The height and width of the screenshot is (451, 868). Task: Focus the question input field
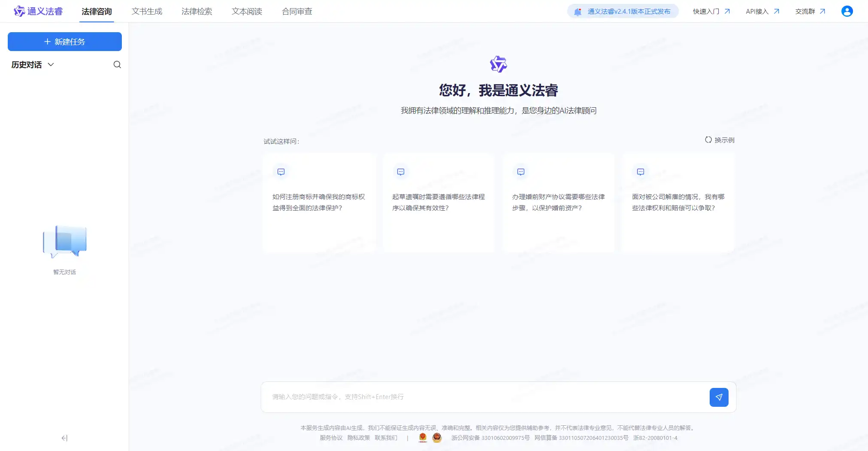[487, 397]
